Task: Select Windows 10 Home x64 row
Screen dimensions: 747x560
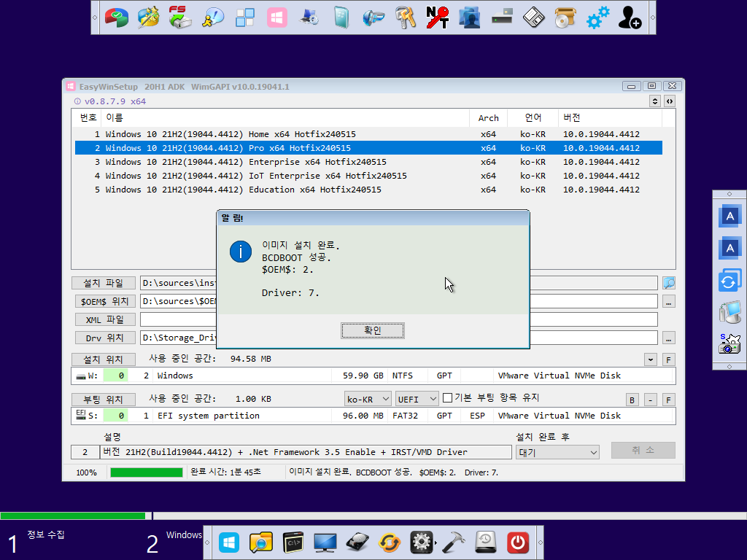Action: click(368, 134)
